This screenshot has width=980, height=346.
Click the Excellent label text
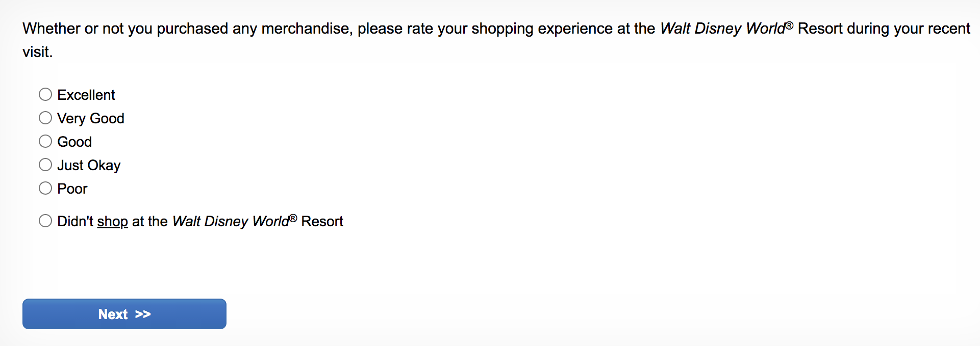pyautogui.click(x=86, y=95)
